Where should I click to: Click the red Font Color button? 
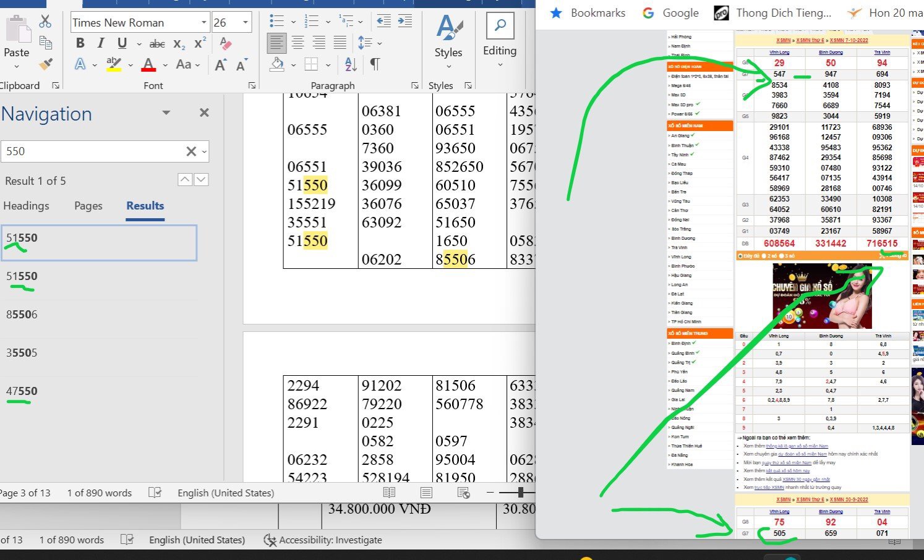click(x=148, y=64)
